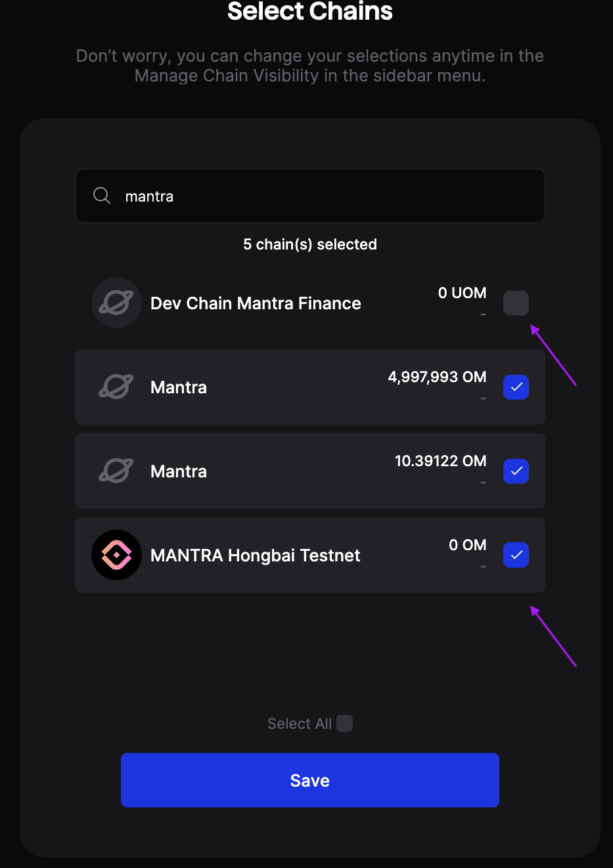
Task: Click planet icon of Mantra with 4,997,993 OM
Action: pyautogui.click(x=116, y=387)
